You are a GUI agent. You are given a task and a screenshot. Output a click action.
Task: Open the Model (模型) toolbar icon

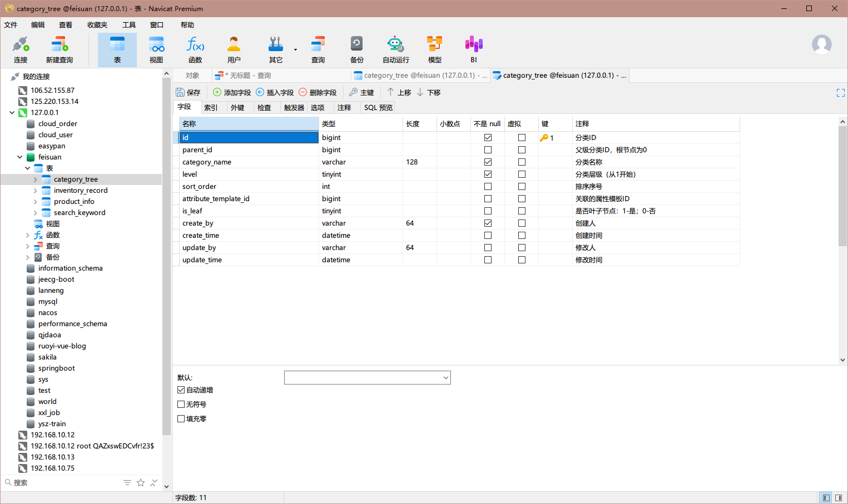coord(435,49)
